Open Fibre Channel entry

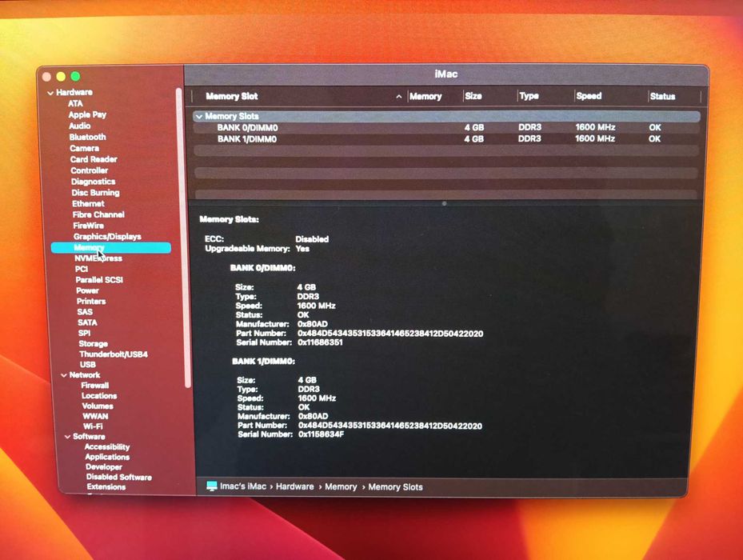(x=98, y=215)
